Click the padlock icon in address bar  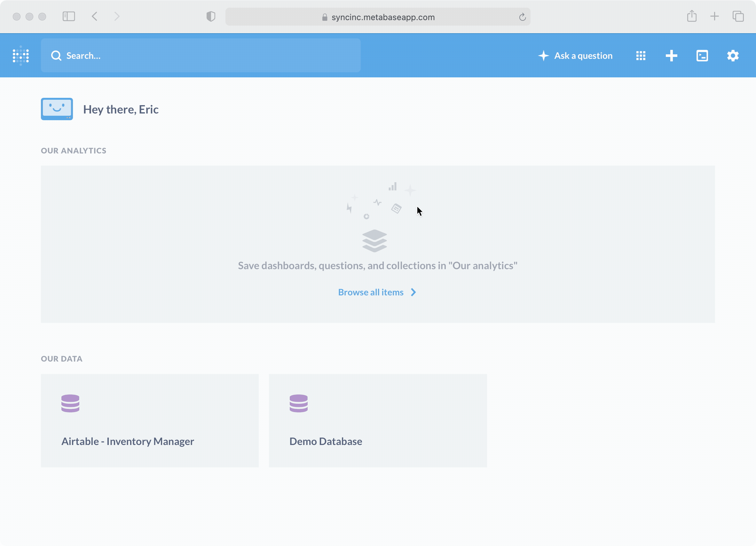click(x=325, y=17)
